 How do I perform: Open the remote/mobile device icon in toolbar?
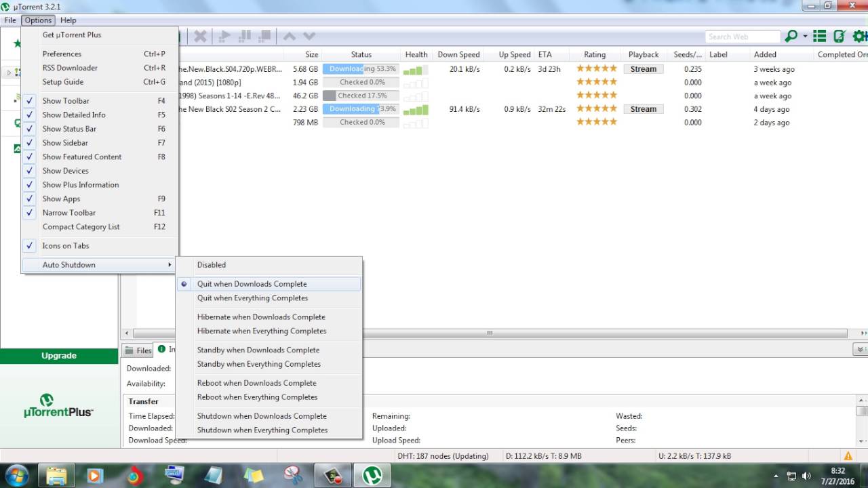coord(840,36)
